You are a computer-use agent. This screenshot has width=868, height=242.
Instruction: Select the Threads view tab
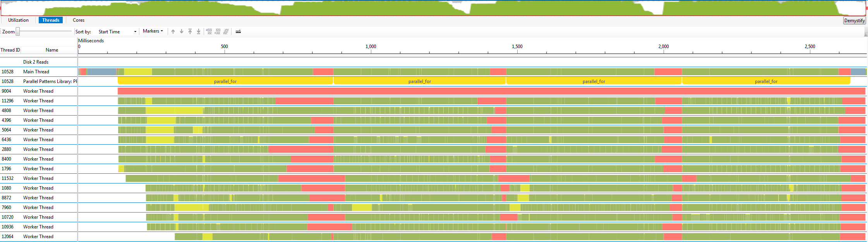[51, 20]
